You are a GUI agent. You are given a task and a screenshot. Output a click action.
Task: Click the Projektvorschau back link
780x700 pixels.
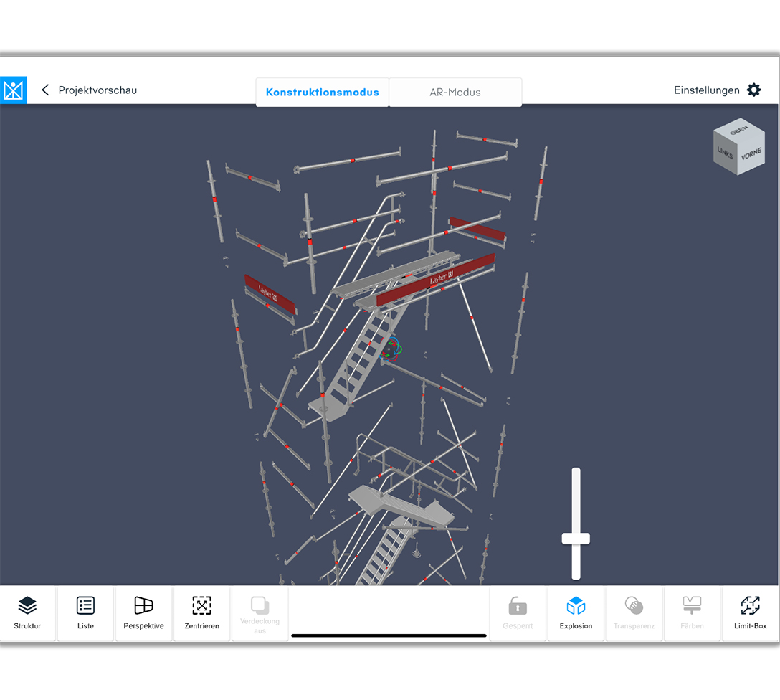click(97, 90)
